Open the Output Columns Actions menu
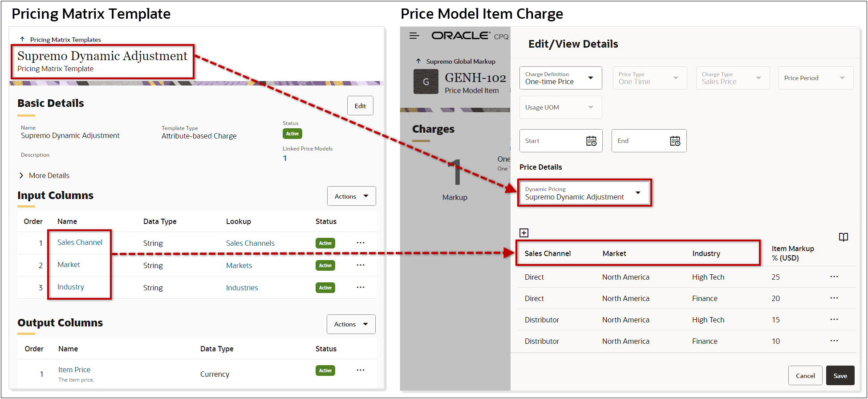The width and height of the screenshot is (868, 399). click(x=351, y=324)
